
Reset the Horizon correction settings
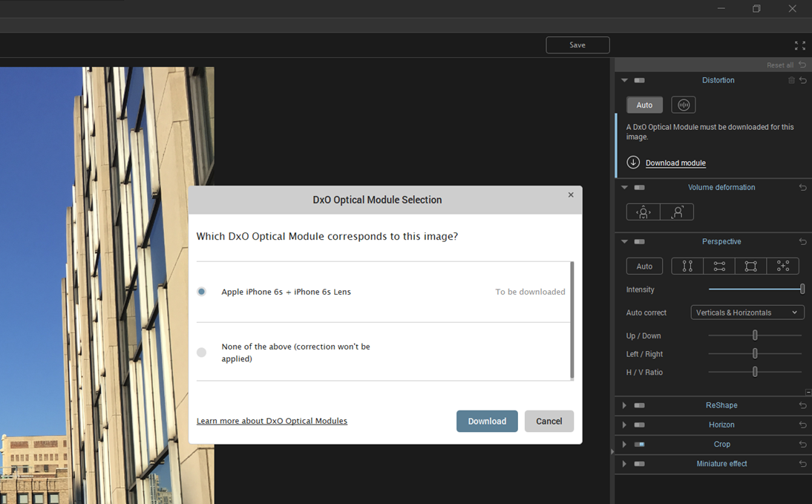[x=802, y=425]
